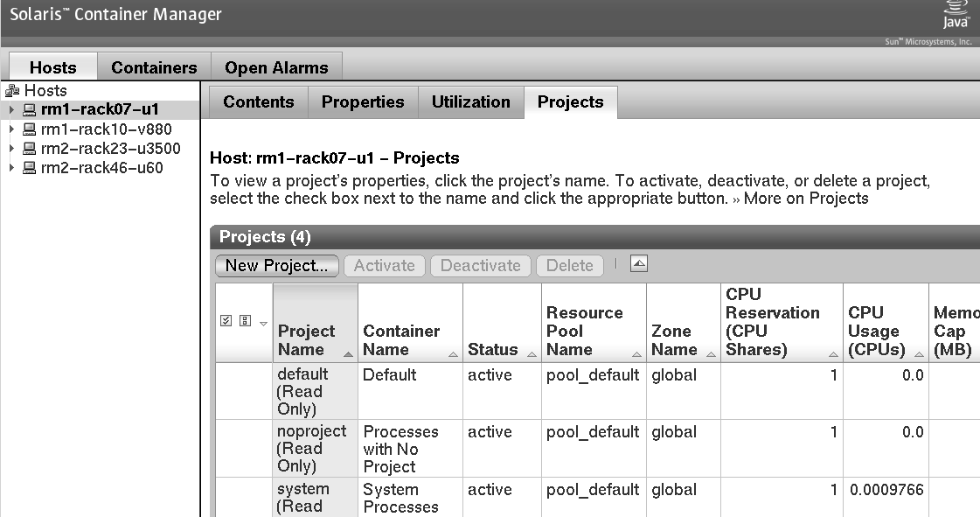
Task: Sort by Status column arrow
Action: pyautogui.click(x=532, y=354)
